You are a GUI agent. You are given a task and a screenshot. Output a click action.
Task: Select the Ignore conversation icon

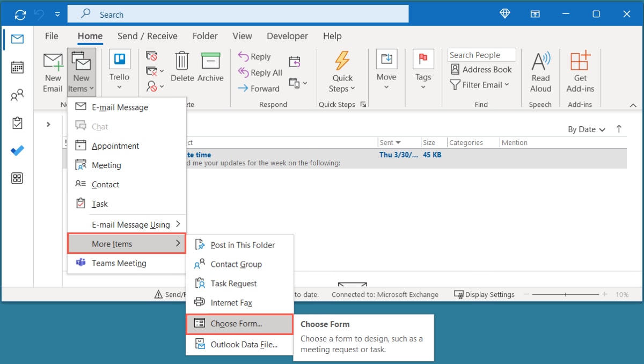coord(152,56)
